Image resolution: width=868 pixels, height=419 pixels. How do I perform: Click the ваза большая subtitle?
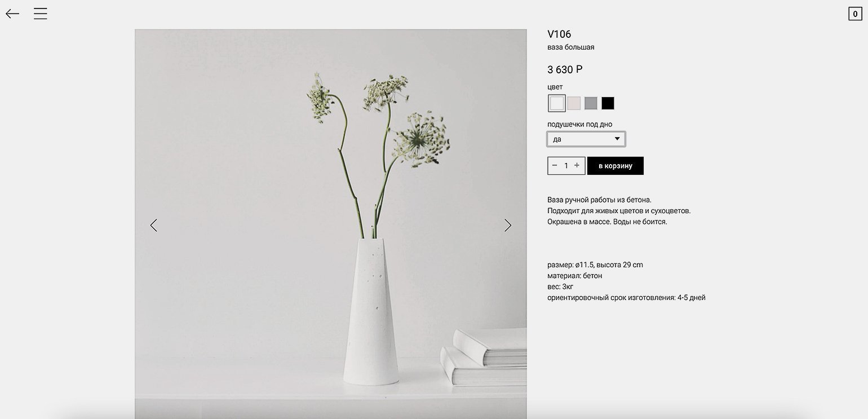[x=571, y=47]
